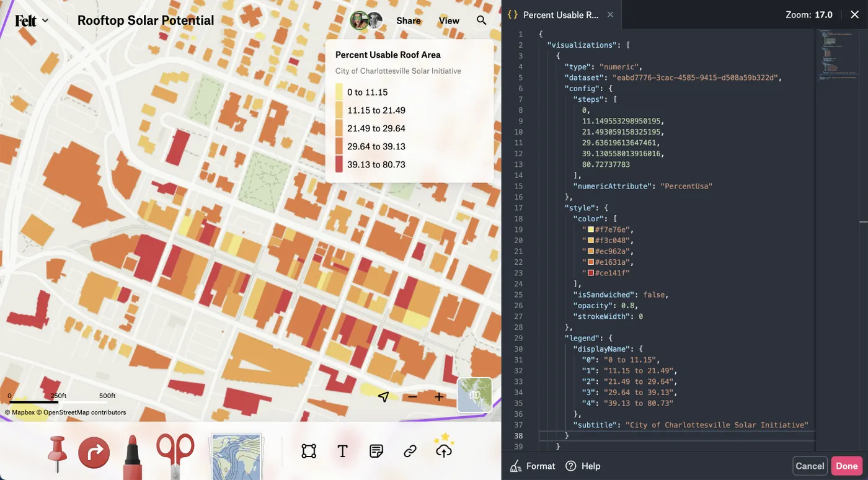Activate the Text tool

(342, 451)
